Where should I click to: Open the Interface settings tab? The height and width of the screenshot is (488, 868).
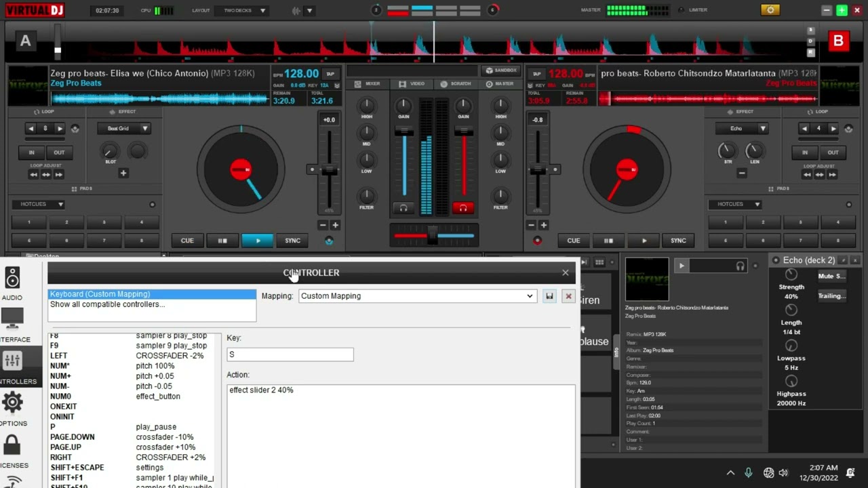(x=12, y=324)
